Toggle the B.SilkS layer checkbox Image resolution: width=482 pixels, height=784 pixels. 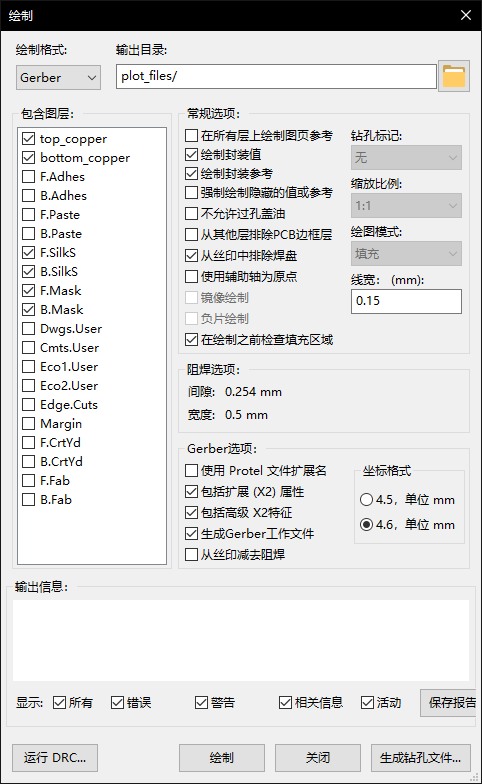[x=28, y=272]
